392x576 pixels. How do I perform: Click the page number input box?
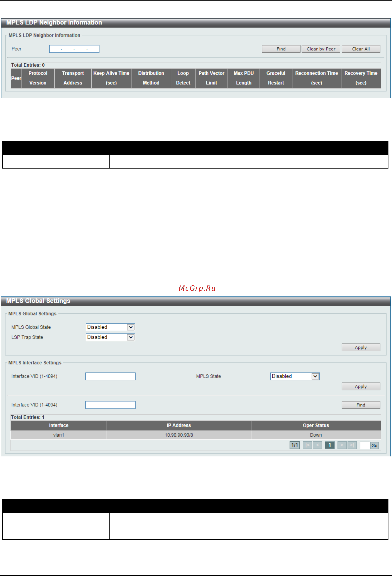365,445
